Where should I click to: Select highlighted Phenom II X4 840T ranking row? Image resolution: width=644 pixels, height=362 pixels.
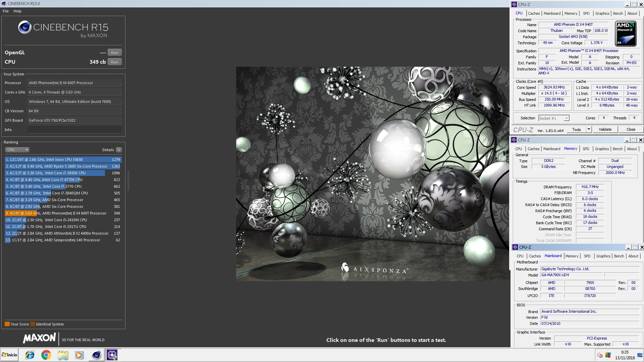[63, 213]
